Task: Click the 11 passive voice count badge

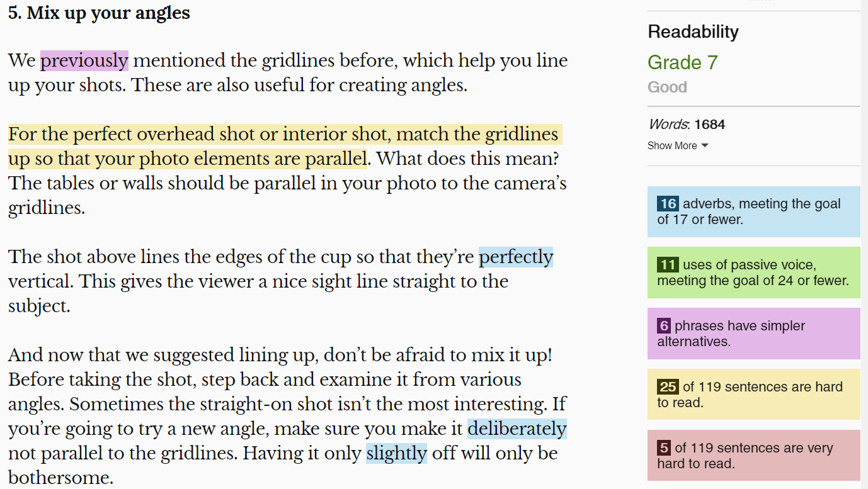Action: coord(667,264)
